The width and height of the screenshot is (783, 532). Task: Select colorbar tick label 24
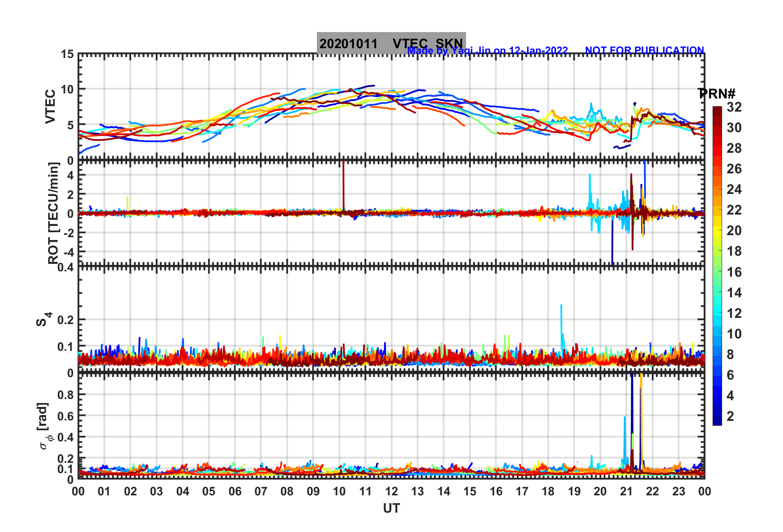(x=734, y=189)
